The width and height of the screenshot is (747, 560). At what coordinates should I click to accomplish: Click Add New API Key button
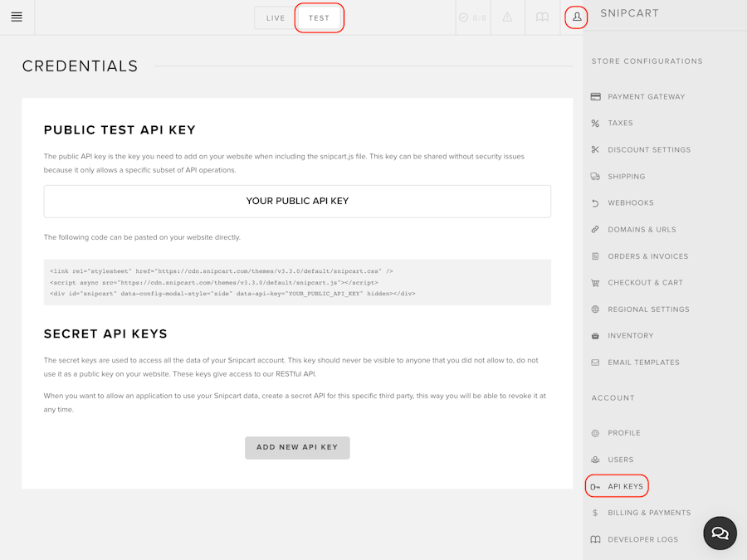tap(297, 448)
